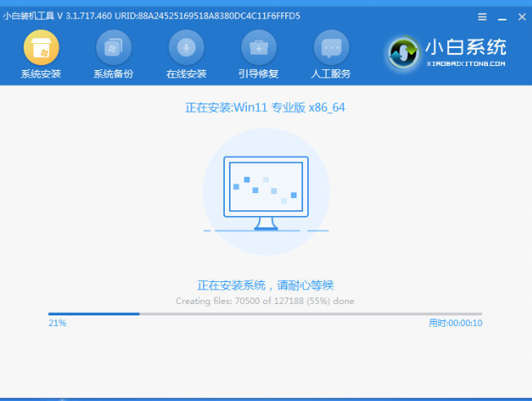Click the 系统安装 box icon
Viewport: 532px width, 401px height.
pos(40,47)
